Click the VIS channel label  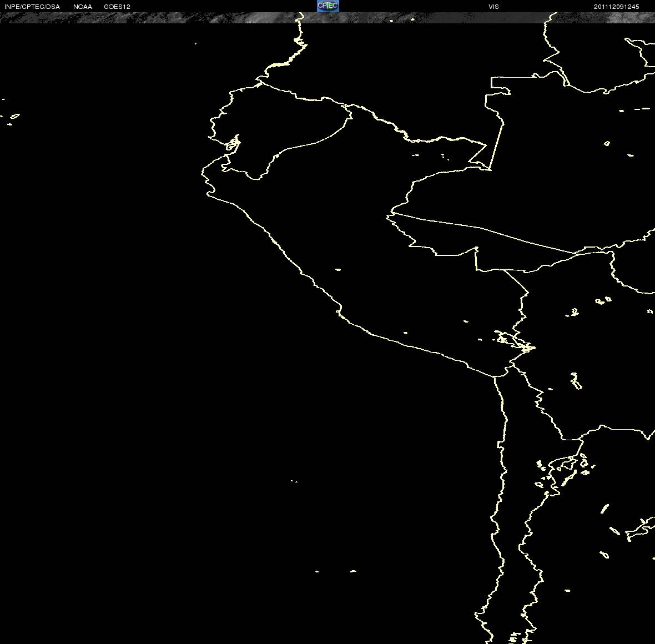click(x=493, y=7)
